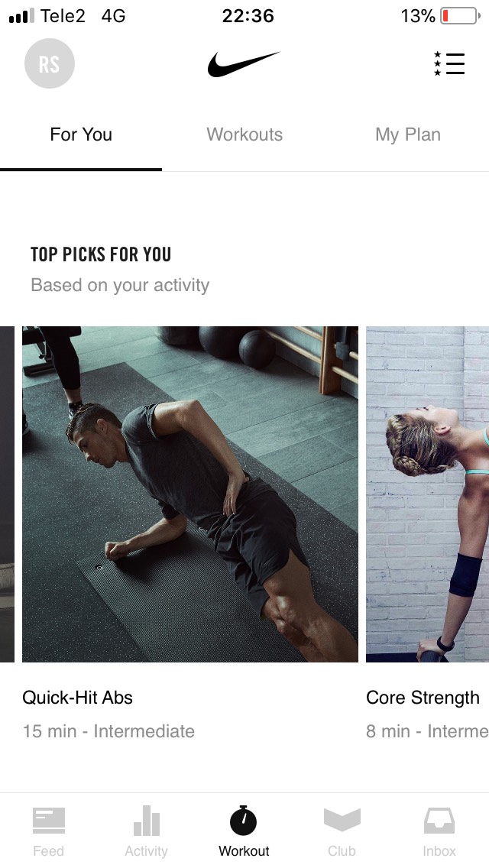Open the Inbox tray icon
This screenshot has height=868, width=489.
439,821
